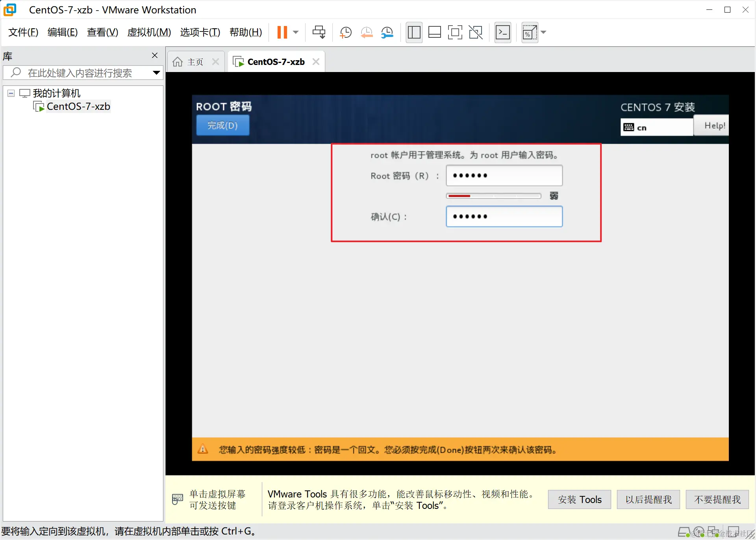The width and height of the screenshot is (756, 540).
Task: Open the 虚拟机(M) menu
Action: coord(149,32)
